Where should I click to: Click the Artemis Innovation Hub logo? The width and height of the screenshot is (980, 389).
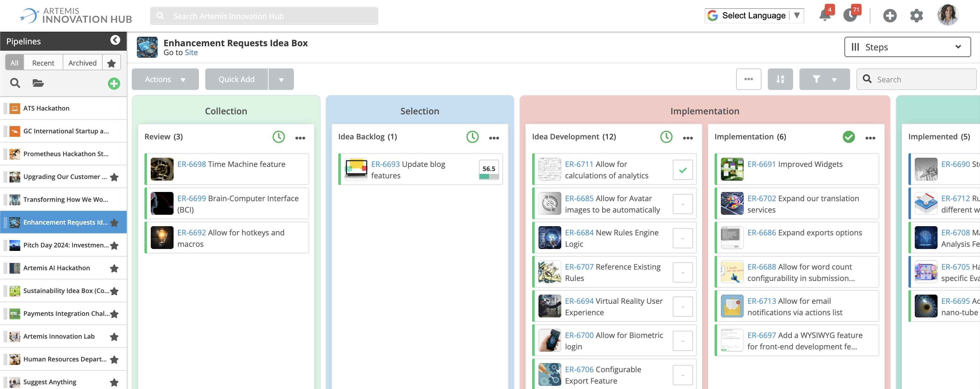pos(76,15)
